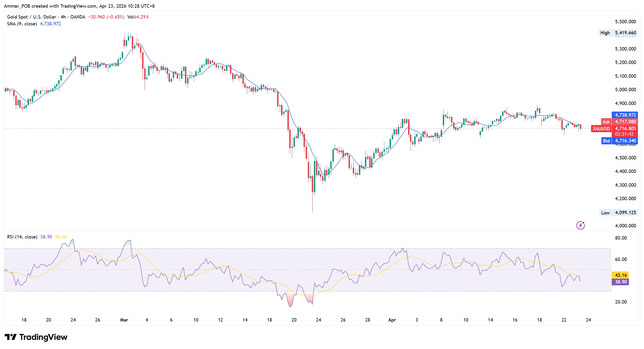Screen dimensions: 644x349
Task: Click the blue SMA 4,738.972 axis label
Action: point(625,115)
